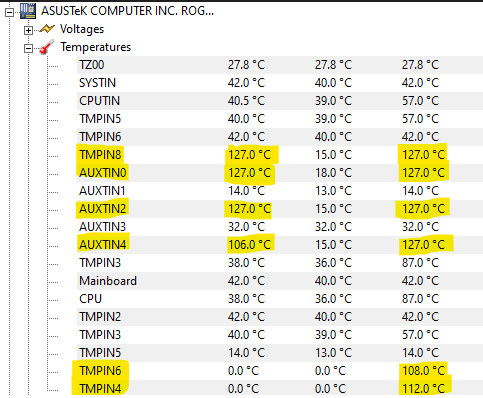
Task: Click the 40.0 °C value in Mainboard row
Action: click(x=333, y=281)
